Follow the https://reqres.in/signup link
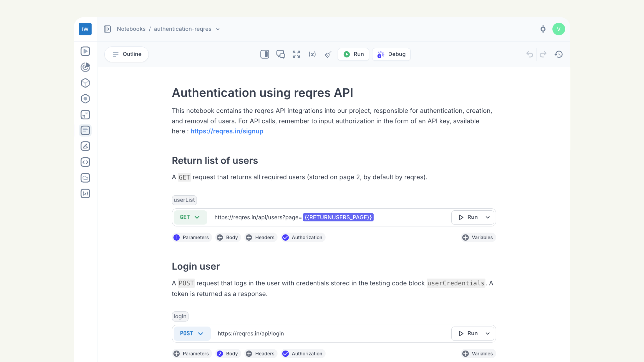Viewport: 644px width, 362px height. click(227, 131)
